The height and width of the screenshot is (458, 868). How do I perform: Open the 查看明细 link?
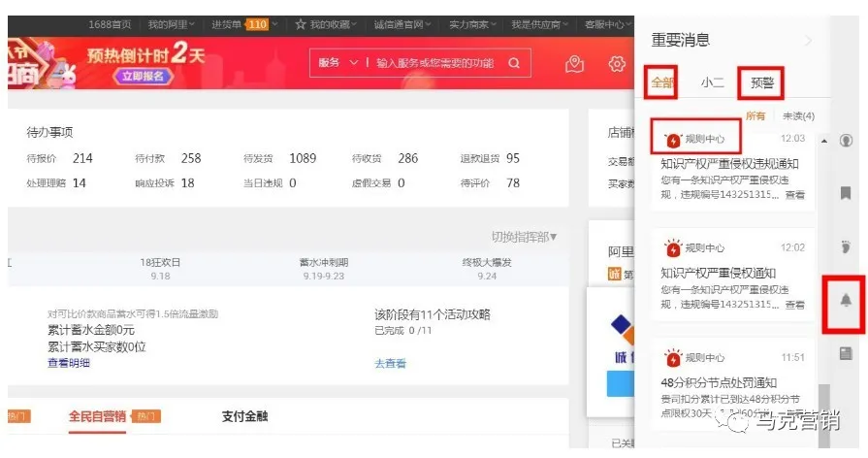tap(69, 363)
